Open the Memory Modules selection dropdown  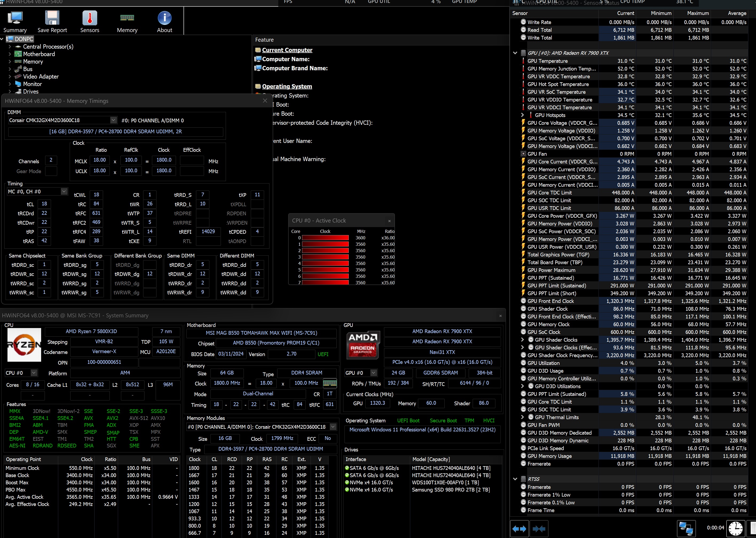333,427
